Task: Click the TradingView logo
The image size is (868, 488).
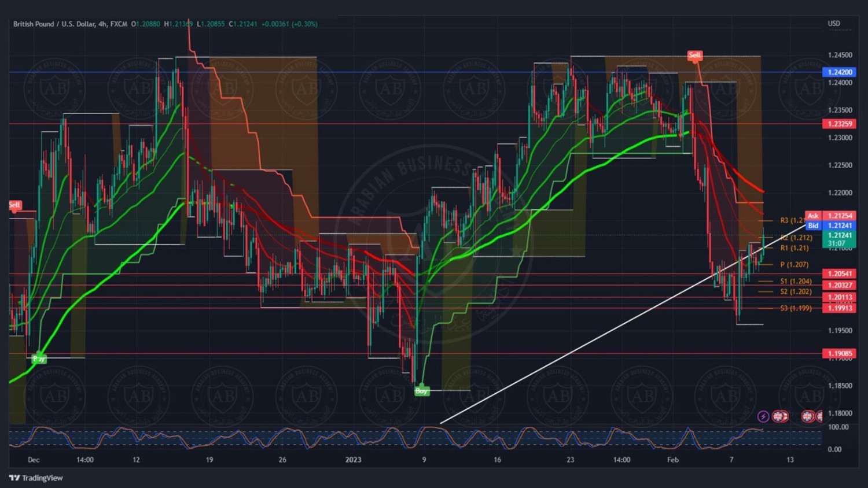Action: (36, 478)
